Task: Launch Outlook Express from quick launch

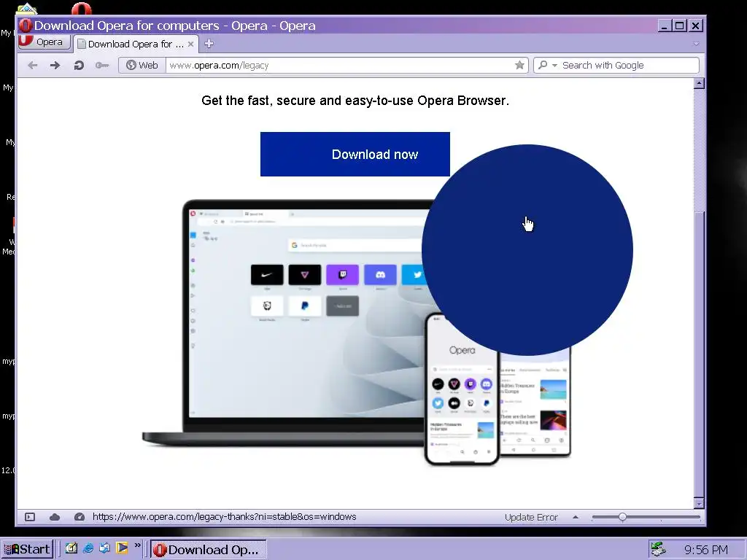Action: (105, 548)
